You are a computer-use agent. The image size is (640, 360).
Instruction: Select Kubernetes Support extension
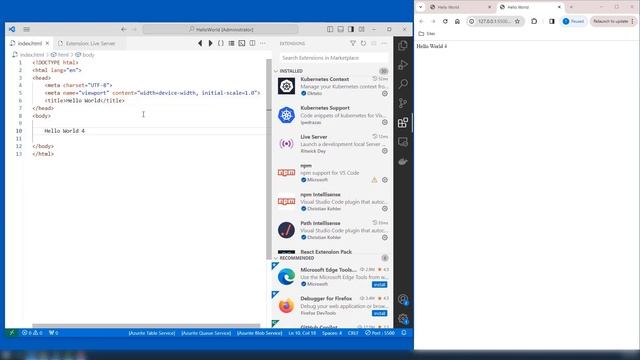click(x=333, y=115)
